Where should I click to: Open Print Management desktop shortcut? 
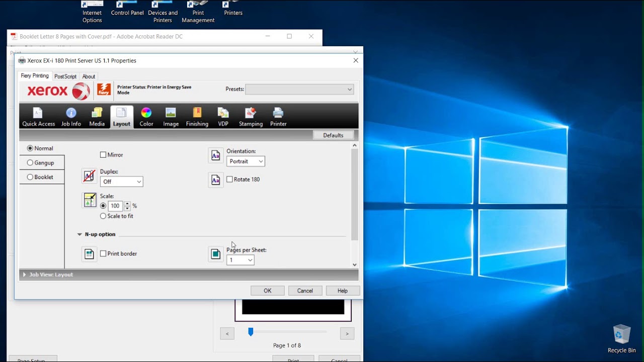(x=198, y=12)
